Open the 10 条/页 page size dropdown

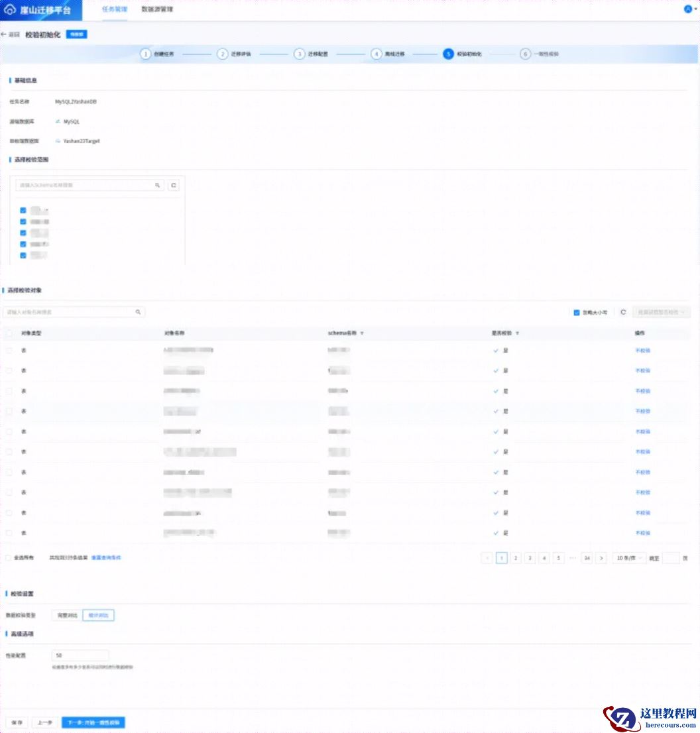(x=628, y=558)
